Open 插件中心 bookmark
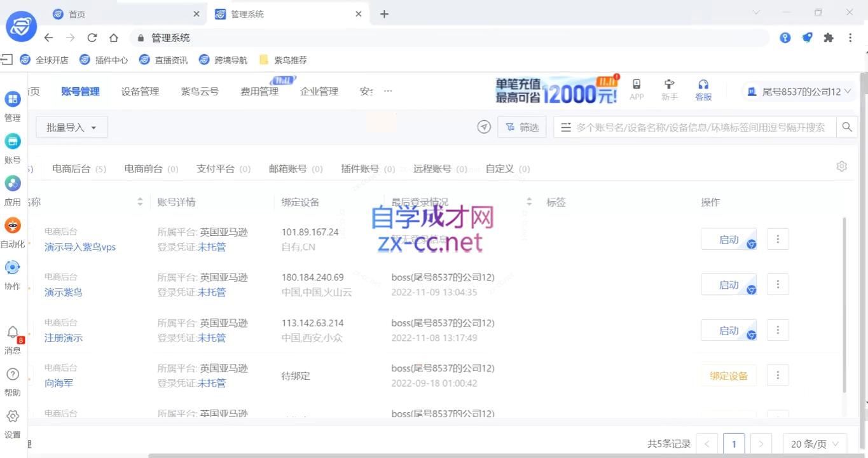The image size is (868, 458). tap(104, 60)
